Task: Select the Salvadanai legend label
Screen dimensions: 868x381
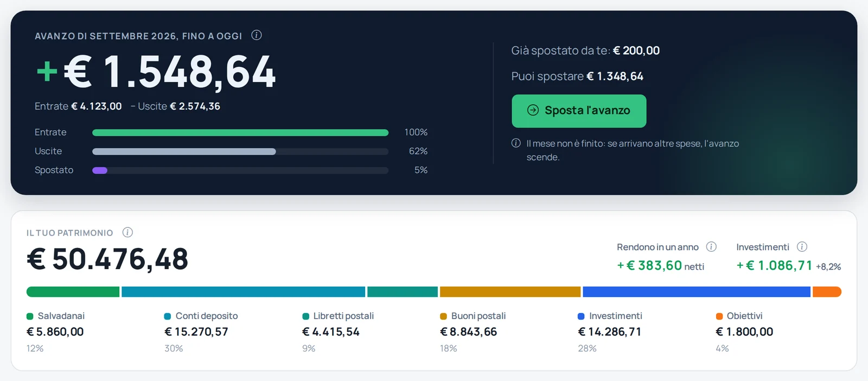Action: pyautogui.click(x=61, y=316)
